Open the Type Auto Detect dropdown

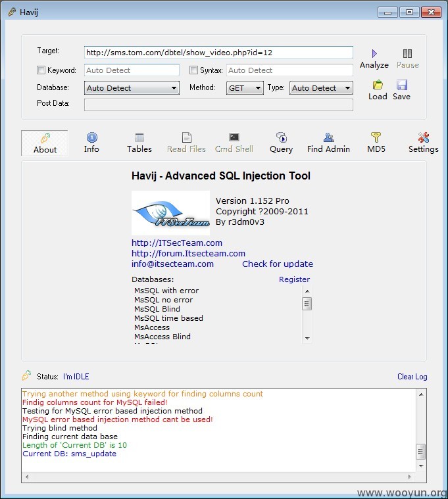pos(321,88)
